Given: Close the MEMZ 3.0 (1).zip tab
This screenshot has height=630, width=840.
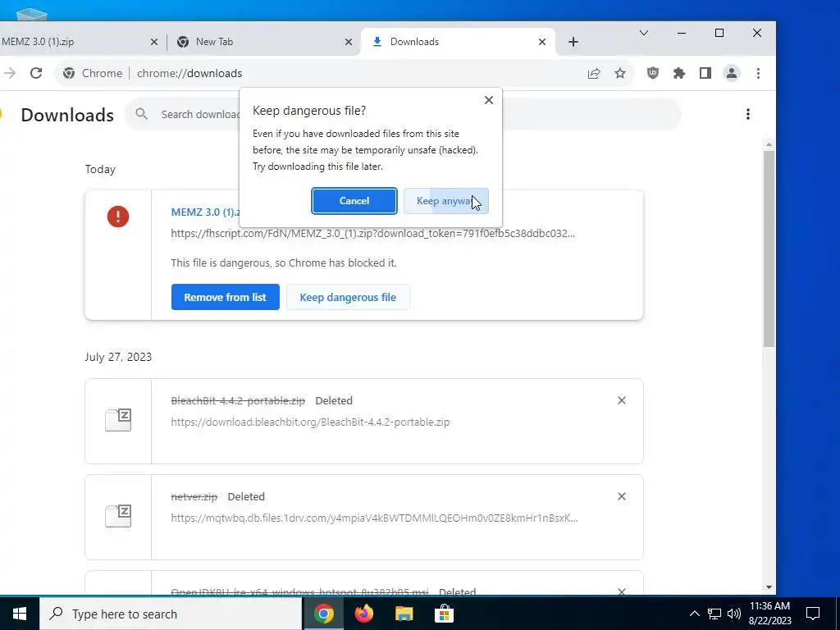Looking at the screenshot, I should coord(153,42).
